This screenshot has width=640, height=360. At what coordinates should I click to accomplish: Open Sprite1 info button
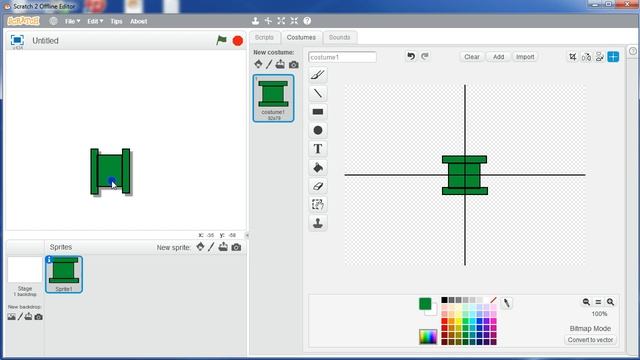tap(49, 260)
